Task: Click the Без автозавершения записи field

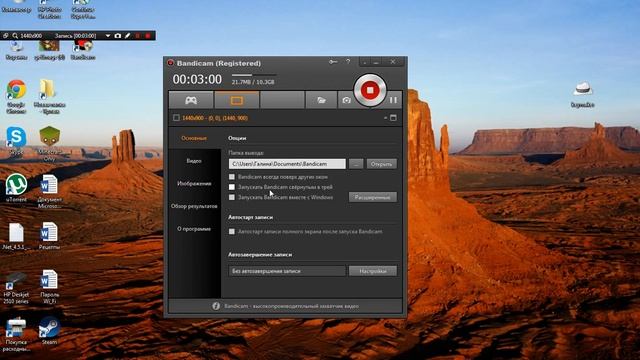Action: [287, 271]
